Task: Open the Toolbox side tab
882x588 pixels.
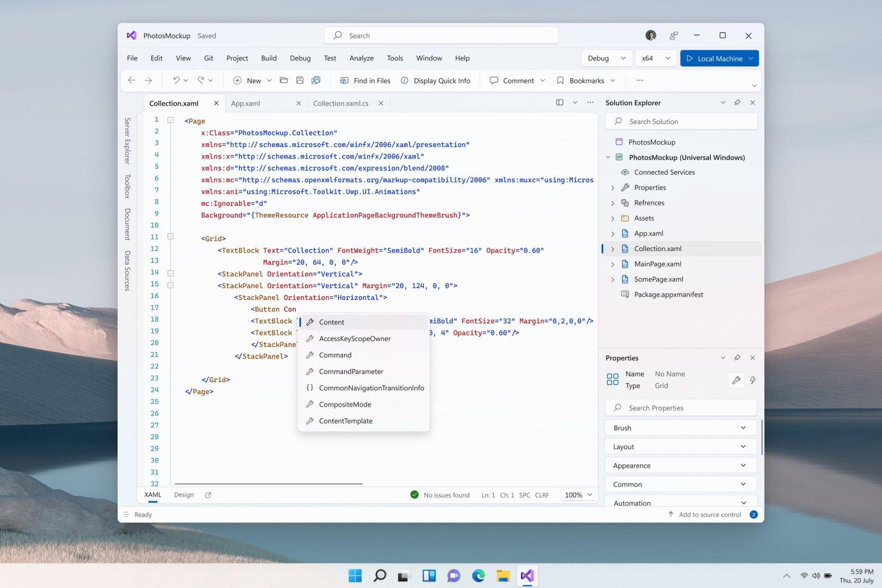Action: pyautogui.click(x=127, y=186)
